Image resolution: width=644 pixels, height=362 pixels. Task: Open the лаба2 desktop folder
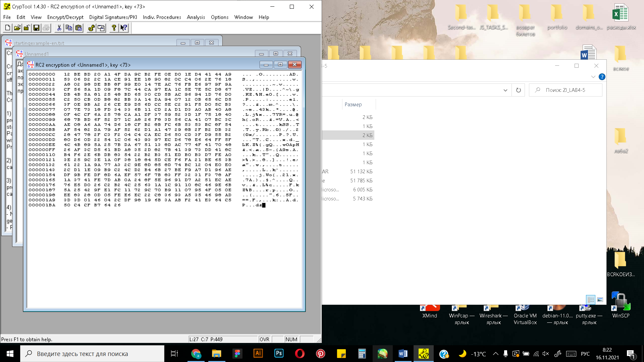pos(621,141)
